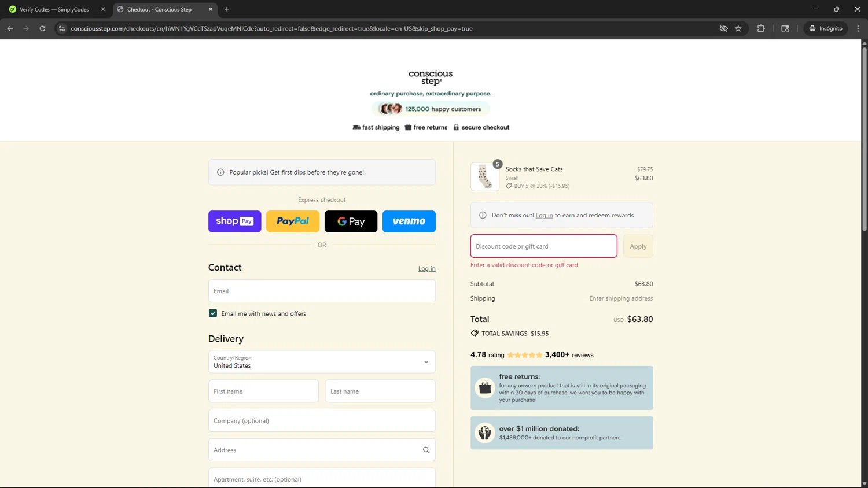Bookmark this page with the star icon
Viewport: 868px width, 488px height.
(738, 28)
